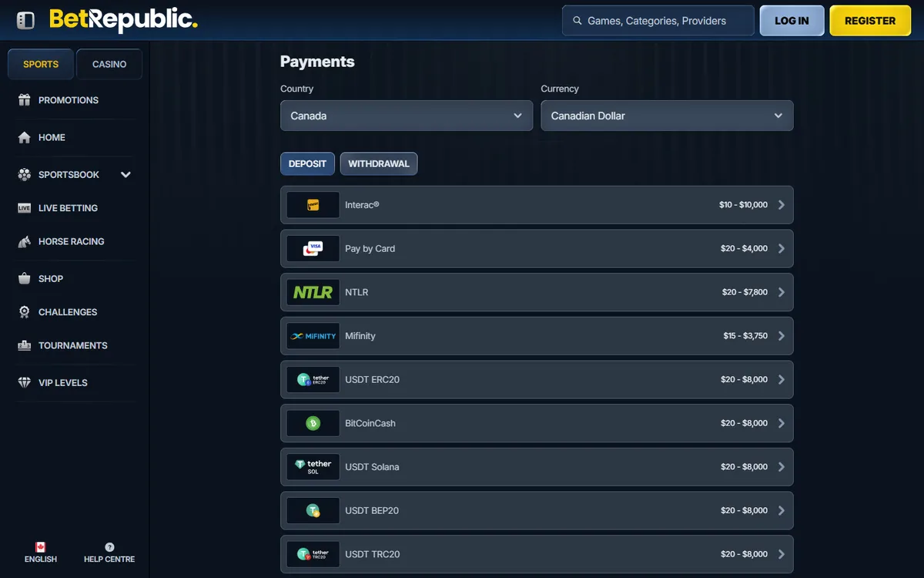Open the Country dropdown showing Canada
This screenshot has width=924, height=578.
[407, 116]
